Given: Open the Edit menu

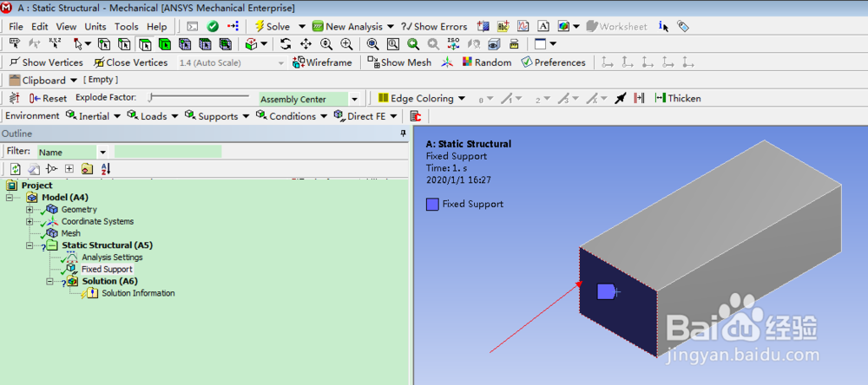Looking at the screenshot, I should [39, 27].
